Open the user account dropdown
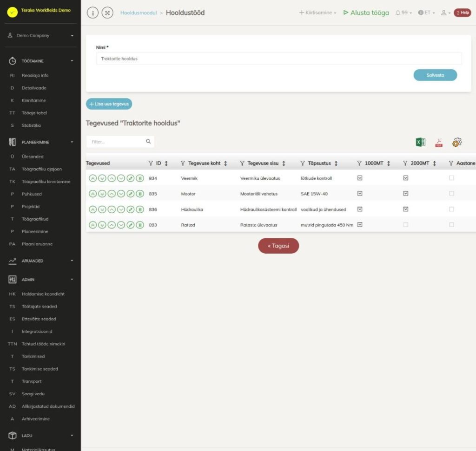Viewport: 476px width, 451px height. tap(446, 13)
